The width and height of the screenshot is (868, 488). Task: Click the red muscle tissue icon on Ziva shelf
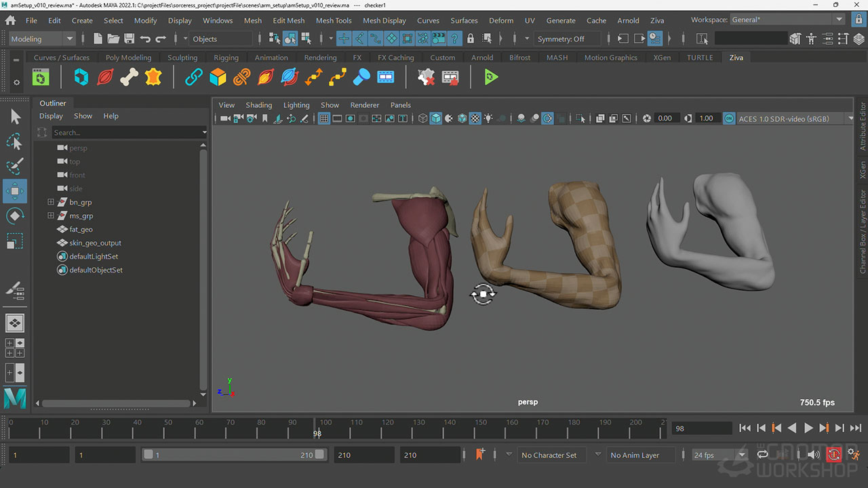click(105, 78)
